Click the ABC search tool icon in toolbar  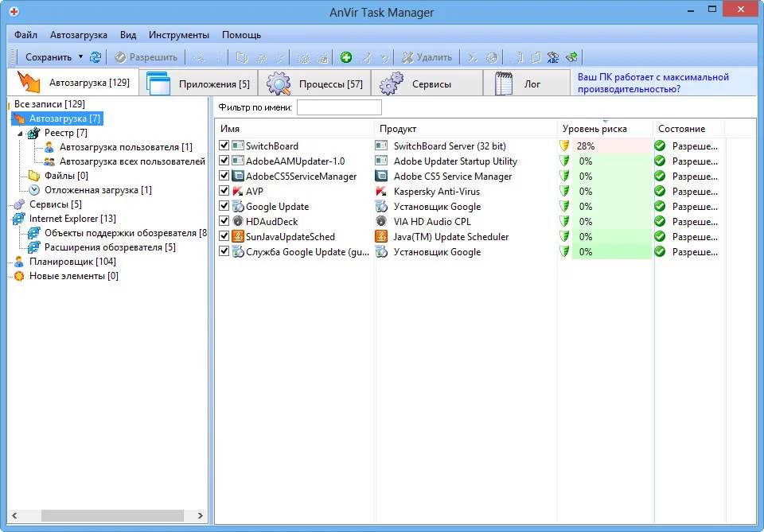(552, 57)
